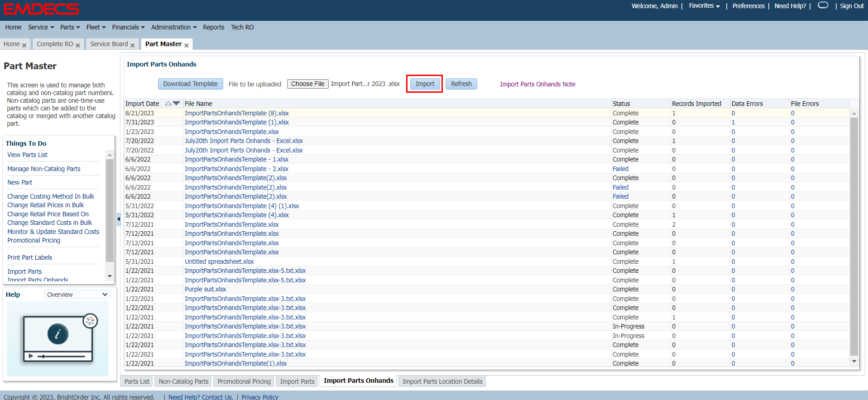Open Print Part Labels link
Image resolution: width=868 pixels, height=400 pixels.
30,257
